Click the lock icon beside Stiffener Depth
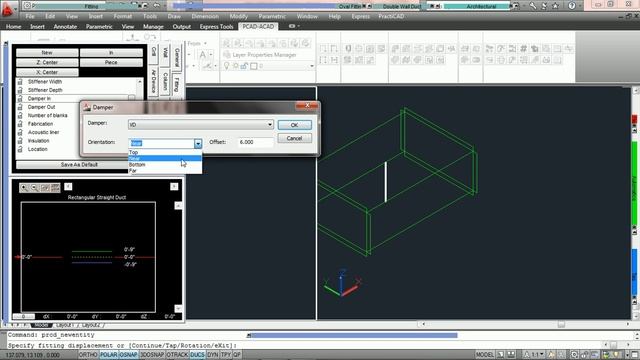This screenshot has height=360, width=640. point(20,90)
